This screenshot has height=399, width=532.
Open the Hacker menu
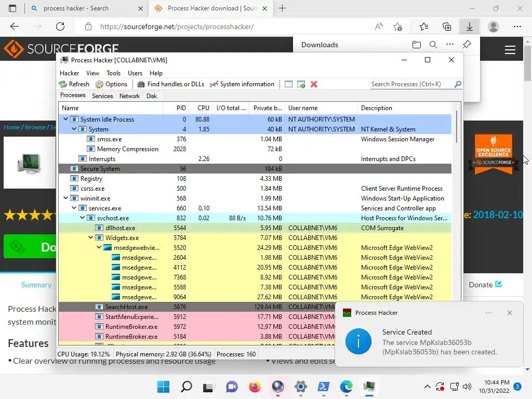click(69, 73)
